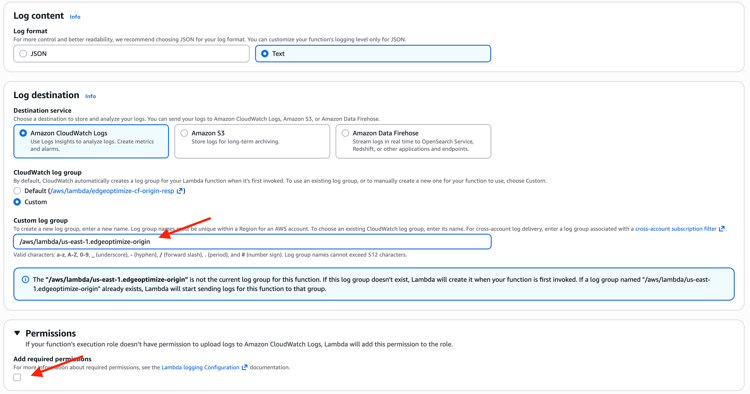750x394 pixels.
Task: Click the Permissions heading text
Action: click(51, 333)
